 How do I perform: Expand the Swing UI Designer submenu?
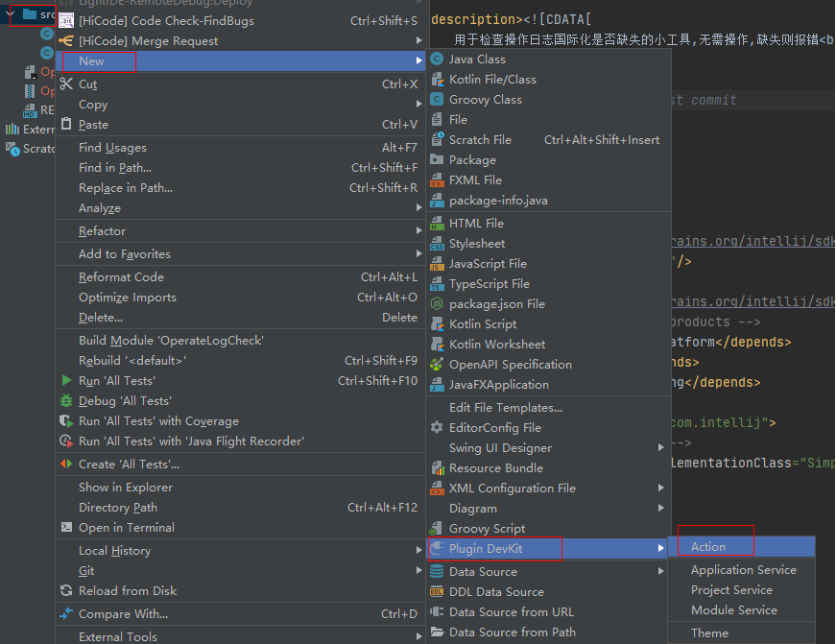pyautogui.click(x=660, y=448)
